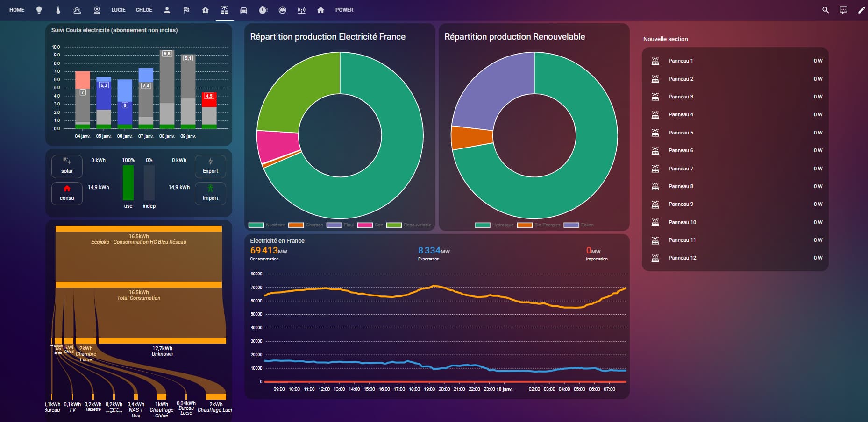Open the webcam camera view

97,10
